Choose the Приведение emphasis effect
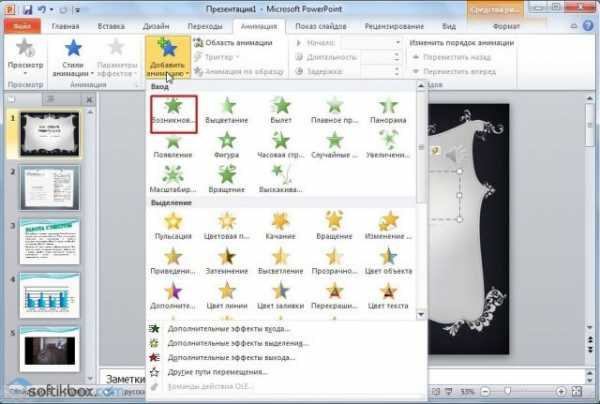The width and height of the screenshot is (600, 404). (173, 262)
